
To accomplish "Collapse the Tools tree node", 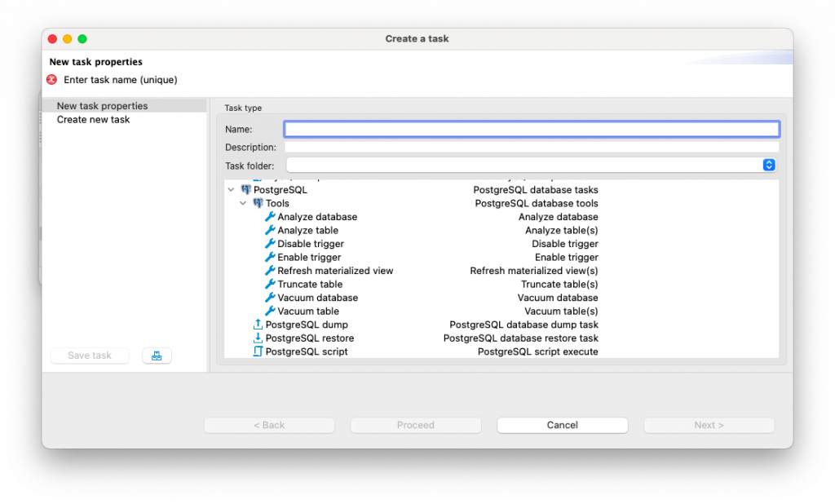I will pos(243,203).
